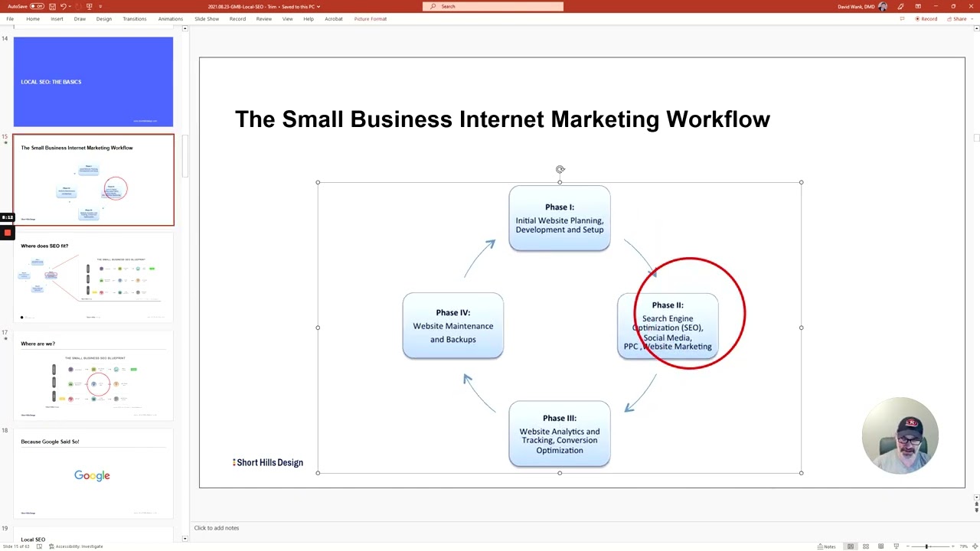
Task: Click the Redo icon
Action: [x=78, y=6]
